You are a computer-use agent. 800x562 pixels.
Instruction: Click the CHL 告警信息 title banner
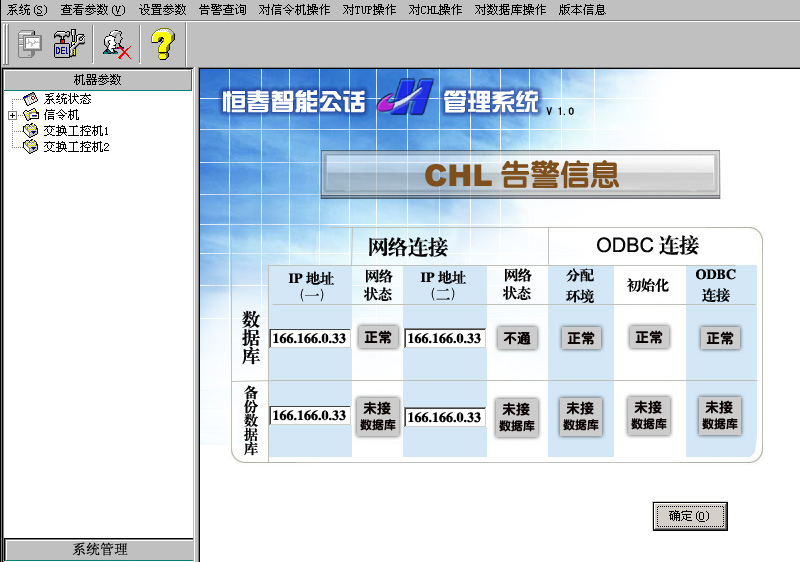click(x=520, y=174)
